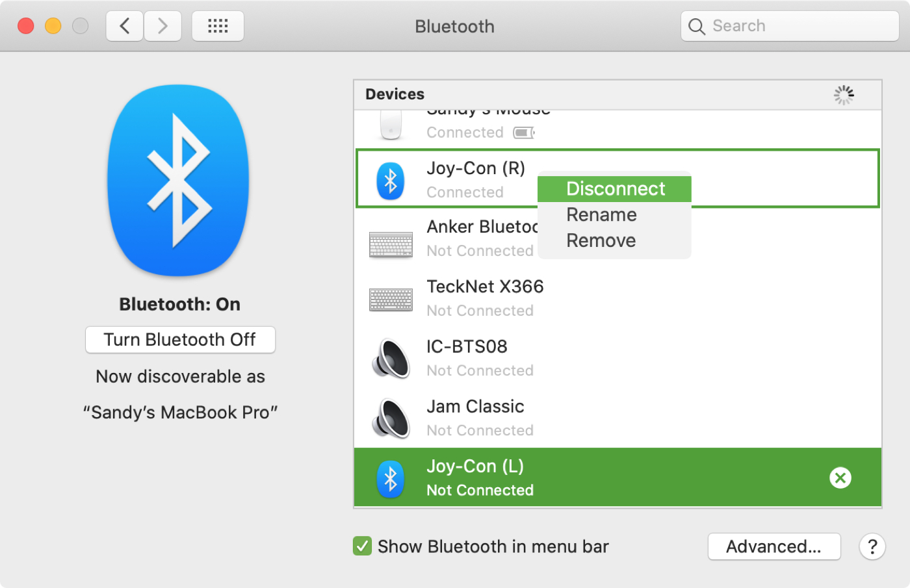Focus the Search field
The height and width of the screenshot is (588, 910).
click(790, 26)
